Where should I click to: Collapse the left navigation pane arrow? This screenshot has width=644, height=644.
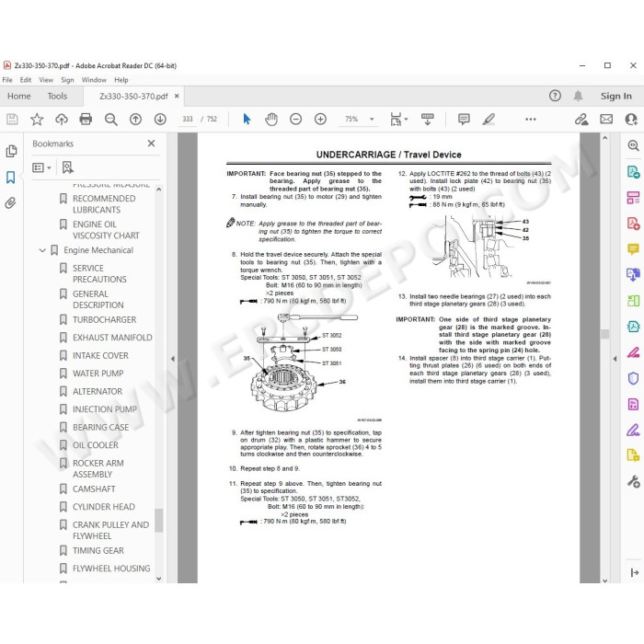[x=173, y=359]
